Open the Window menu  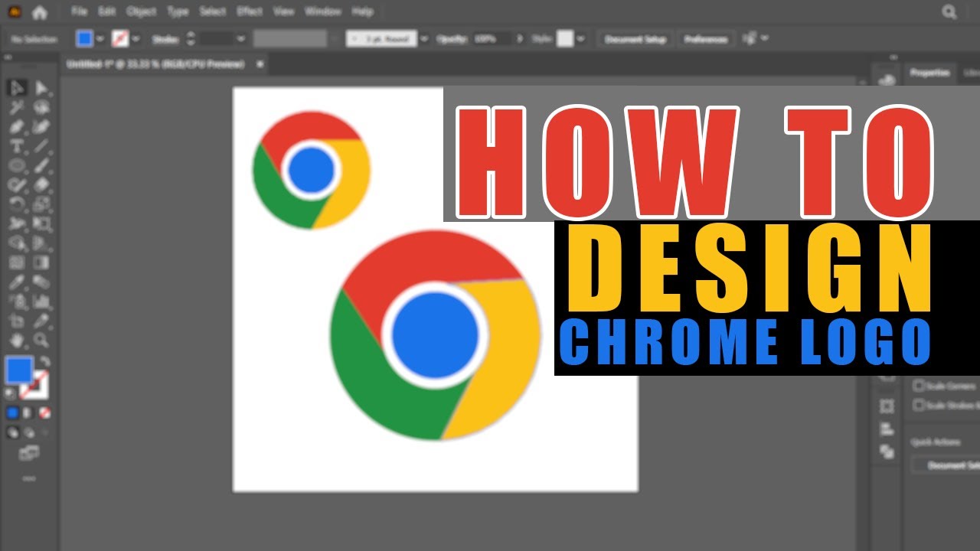[x=323, y=11]
